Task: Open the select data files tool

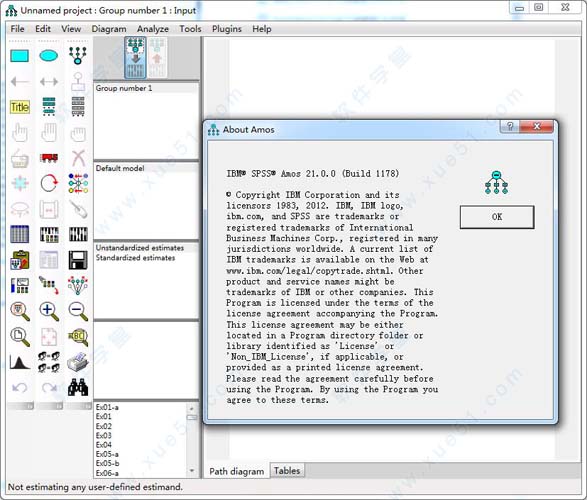Action: (19, 234)
